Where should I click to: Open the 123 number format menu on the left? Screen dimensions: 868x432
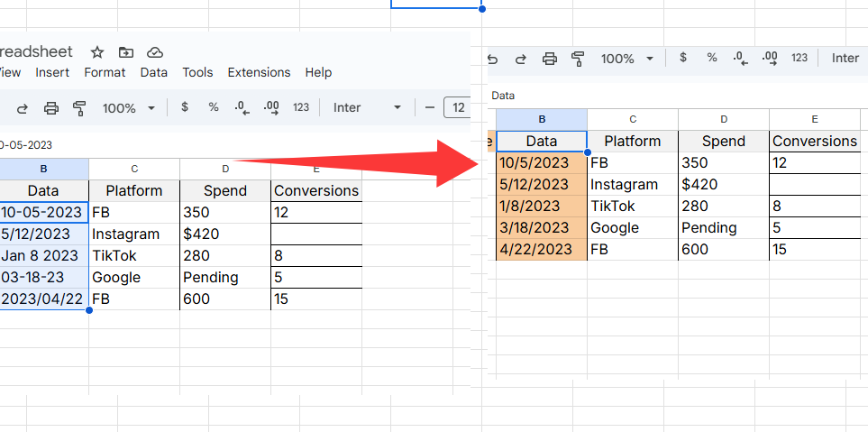[x=301, y=107]
